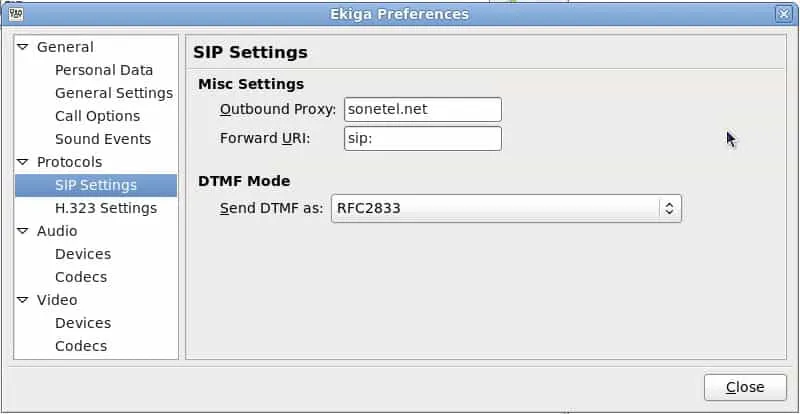Select SIP Settings entry
The height and width of the screenshot is (414, 800).
[x=96, y=185]
